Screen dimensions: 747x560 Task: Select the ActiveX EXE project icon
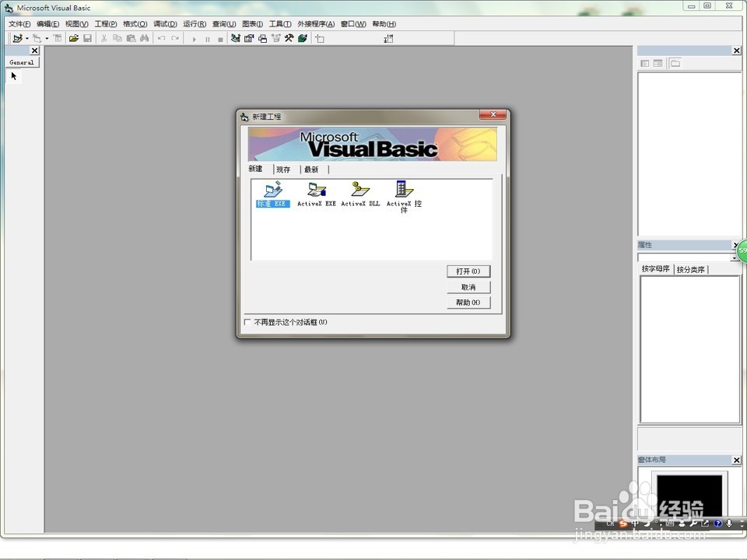(317, 194)
